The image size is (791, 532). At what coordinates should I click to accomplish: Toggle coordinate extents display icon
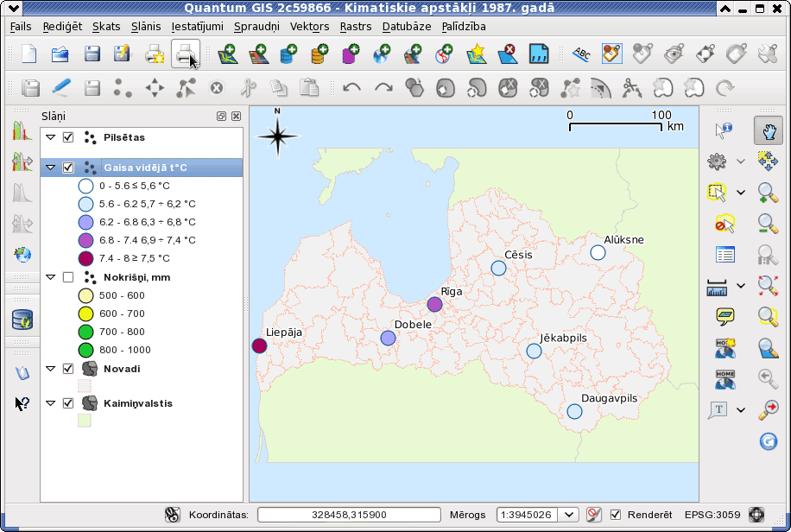pyautogui.click(x=173, y=515)
